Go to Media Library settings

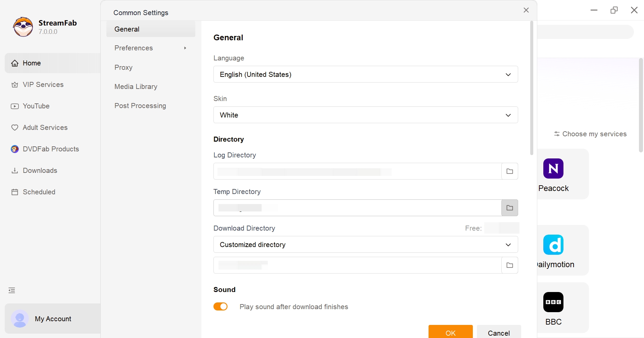pyautogui.click(x=136, y=87)
